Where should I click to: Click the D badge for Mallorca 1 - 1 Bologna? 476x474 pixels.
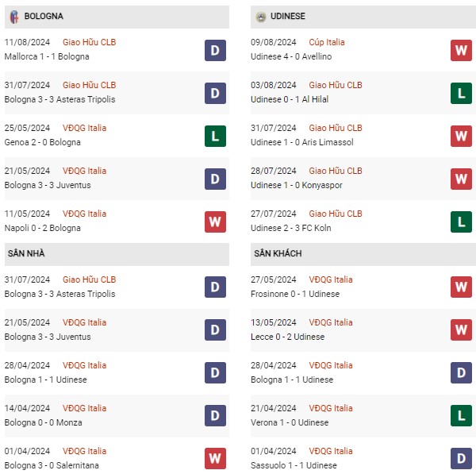click(x=215, y=50)
